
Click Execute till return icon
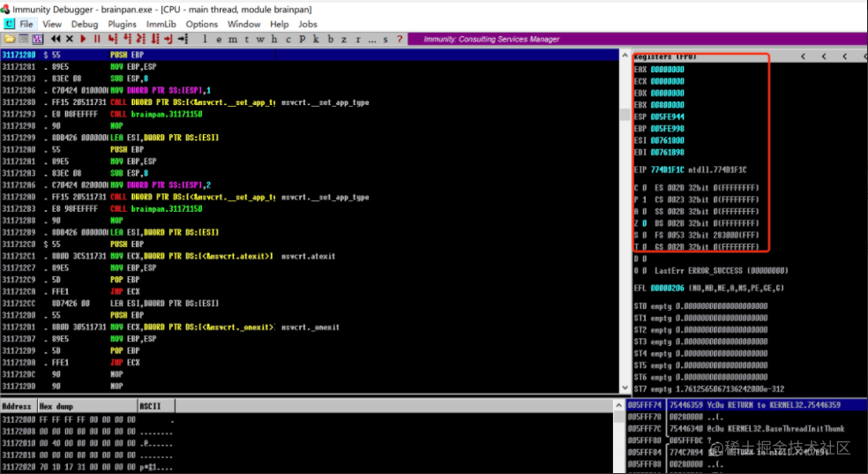pyautogui.click(x=168, y=39)
